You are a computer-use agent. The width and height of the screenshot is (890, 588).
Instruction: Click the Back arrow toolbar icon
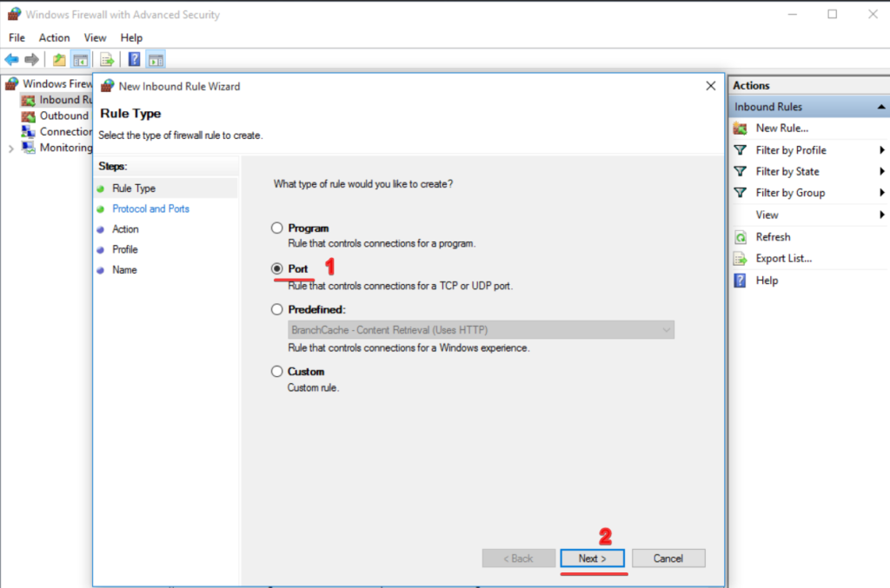click(x=11, y=60)
